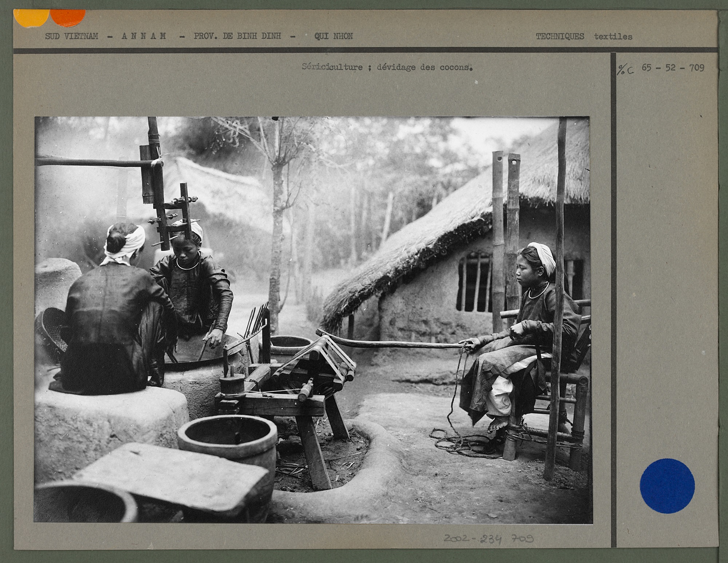The image size is (728, 563).
Task: Click the large blue sticker dot
Action: 667,486
